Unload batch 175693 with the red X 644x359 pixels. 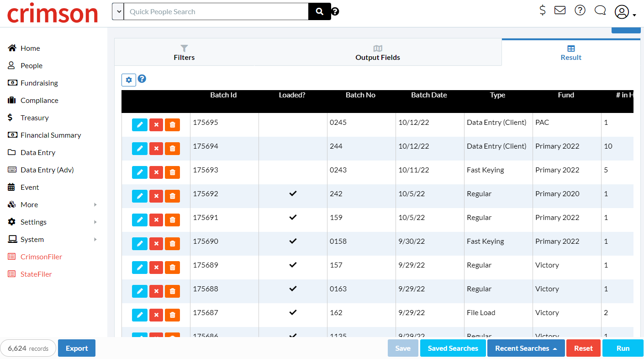156,172
